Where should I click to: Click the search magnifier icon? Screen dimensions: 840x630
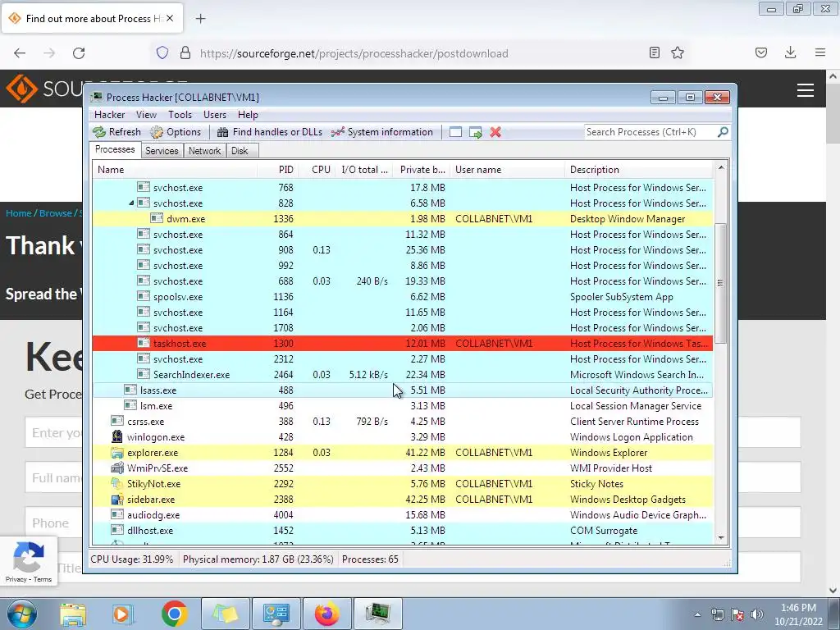pyautogui.click(x=723, y=132)
